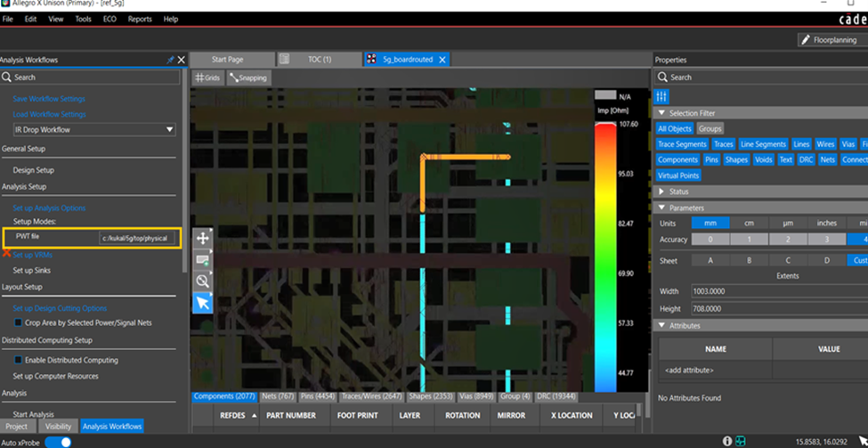
Task: Open the Edit menu
Action: pos(30,19)
